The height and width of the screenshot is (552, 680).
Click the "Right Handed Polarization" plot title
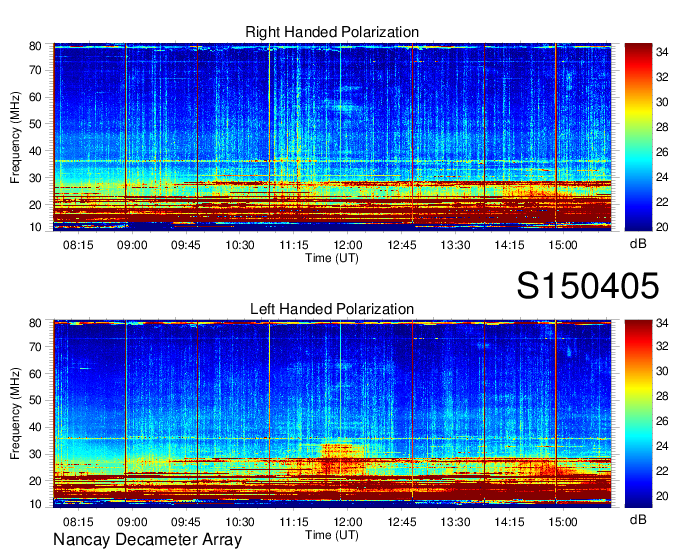[332, 32]
